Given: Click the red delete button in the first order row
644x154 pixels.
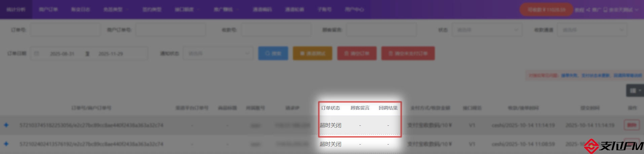Looking at the screenshot, I should (x=632, y=125).
